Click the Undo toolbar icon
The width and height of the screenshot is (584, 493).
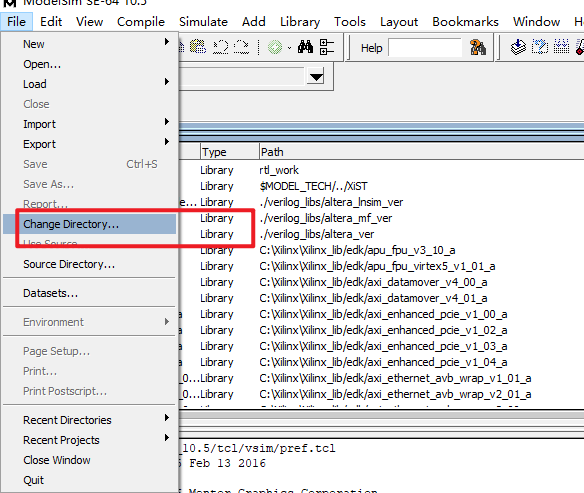220,47
